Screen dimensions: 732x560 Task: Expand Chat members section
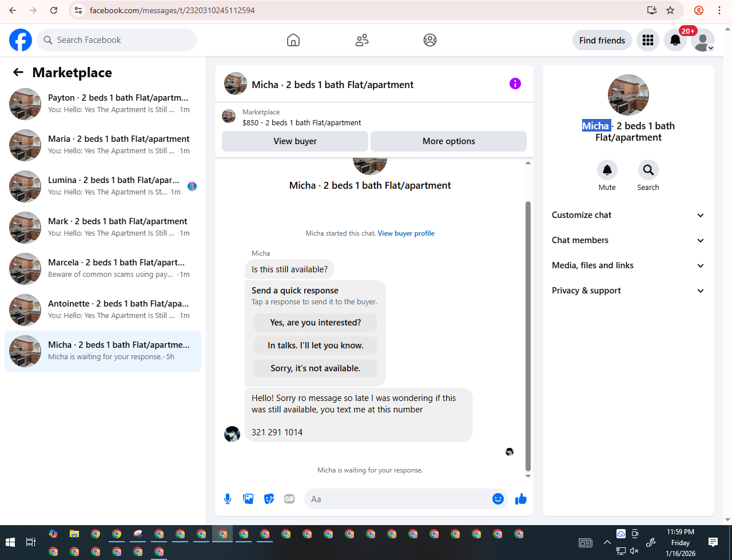pos(628,240)
